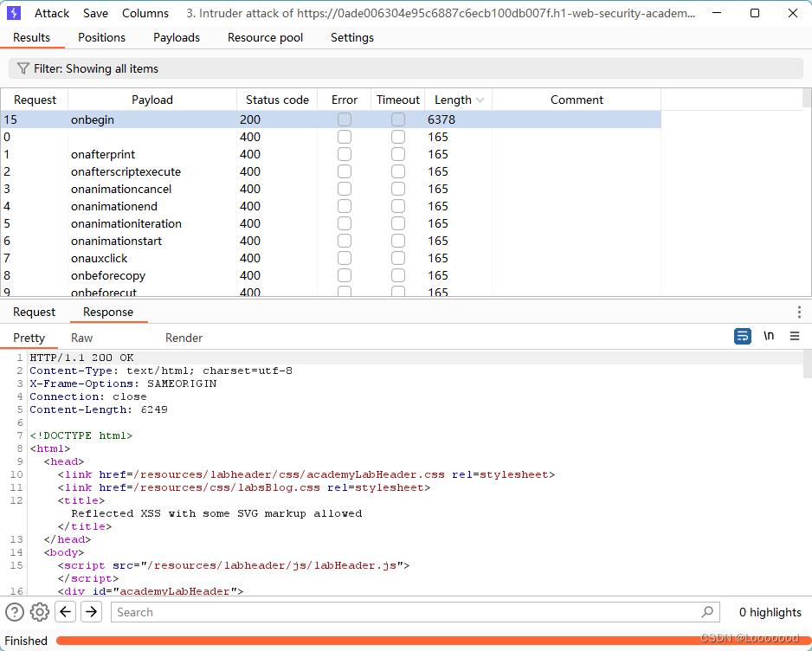Open the Attack menu
The width and height of the screenshot is (812, 651).
pos(52,13)
